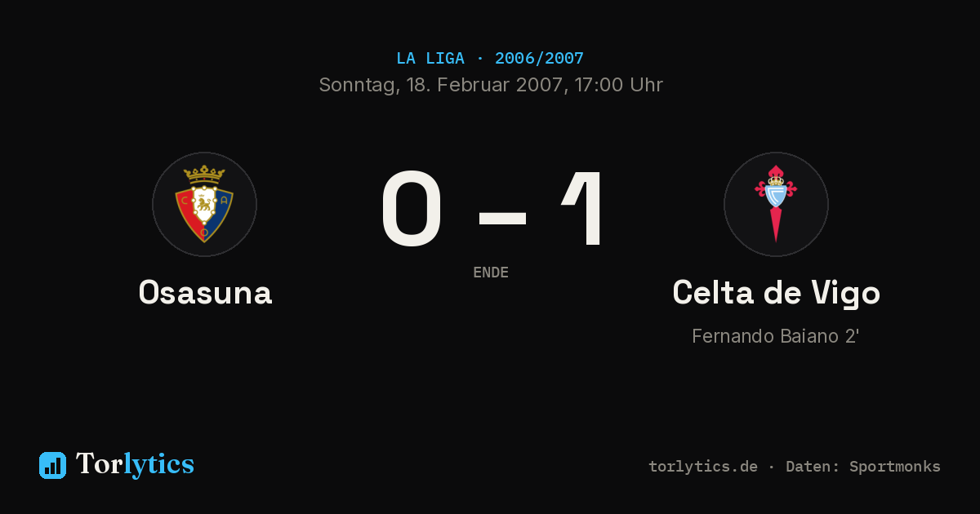This screenshot has width=980, height=514.
Task: Click the Daten: Sportmonks credit
Action: pos(863,467)
